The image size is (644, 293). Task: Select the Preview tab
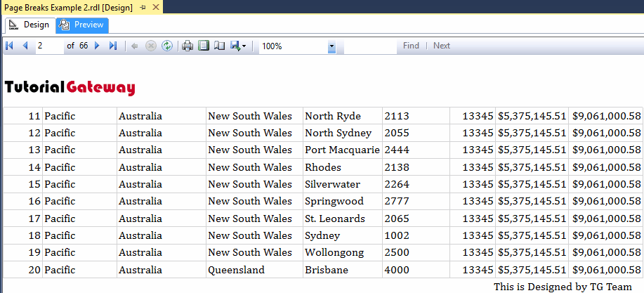point(82,25)
